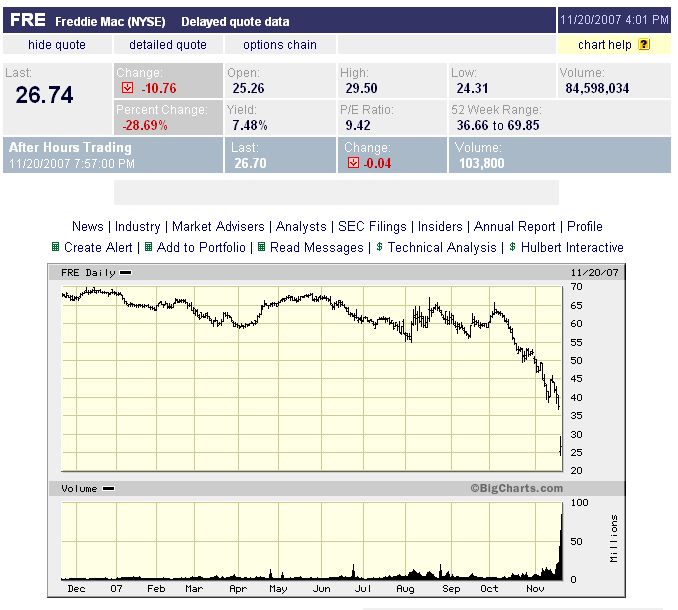Click the chart date 11/20/07 label
This screenshot has height=610, width=678.
point(595,272)
